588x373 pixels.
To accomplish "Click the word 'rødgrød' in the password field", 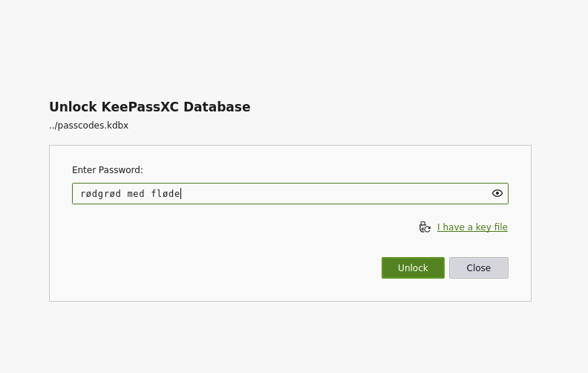I will [x=101, y=194].
